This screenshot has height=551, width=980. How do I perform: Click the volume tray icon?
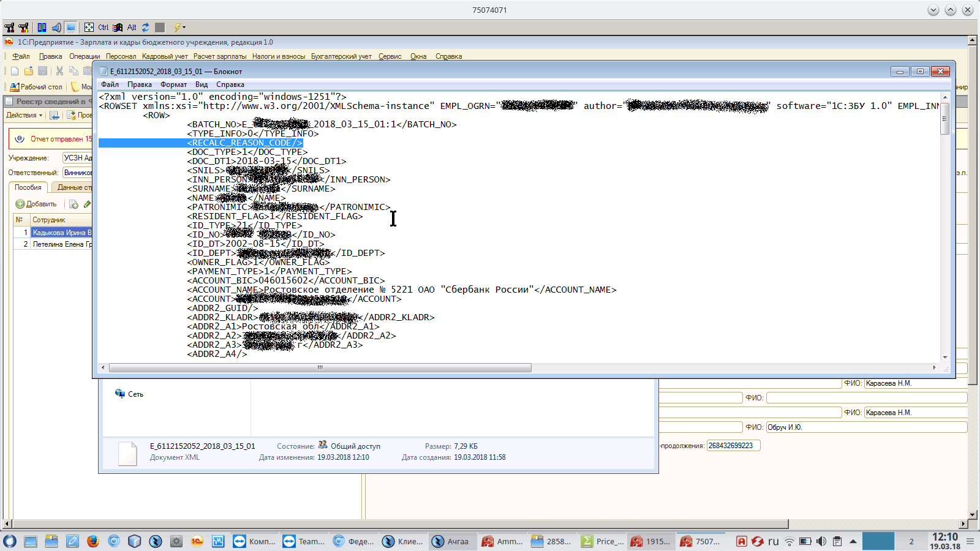pyautogui.click(x=821, y=541)
